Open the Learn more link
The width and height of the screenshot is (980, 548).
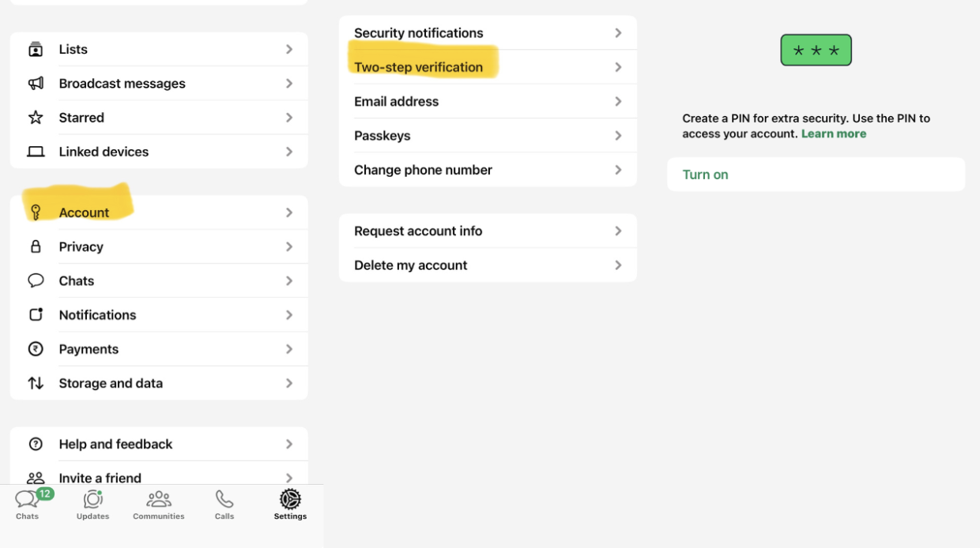833,134
